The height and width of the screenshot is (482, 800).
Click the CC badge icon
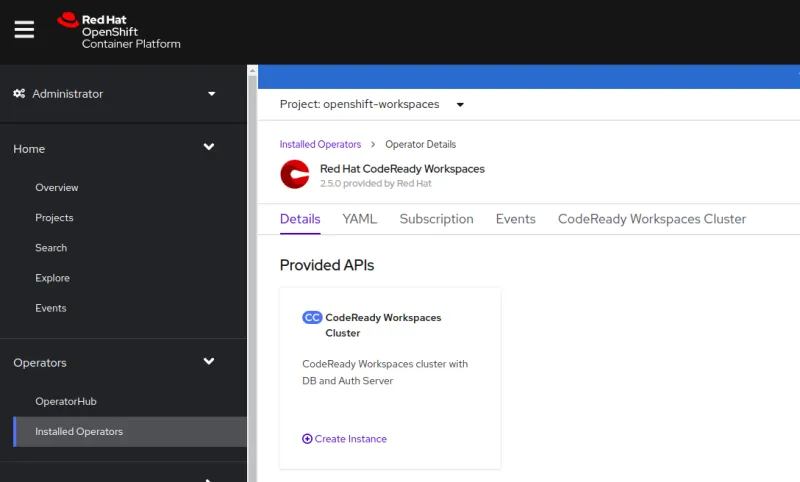coord(312,318)
